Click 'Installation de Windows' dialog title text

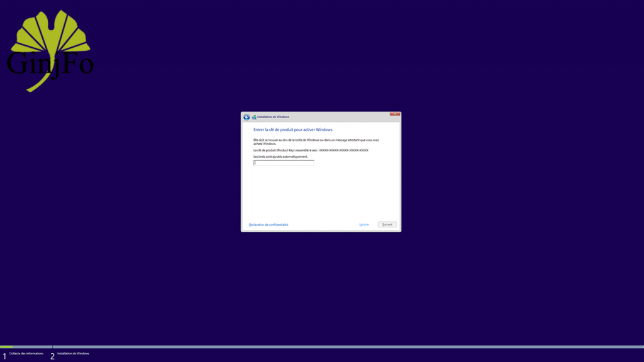[273, 117]
